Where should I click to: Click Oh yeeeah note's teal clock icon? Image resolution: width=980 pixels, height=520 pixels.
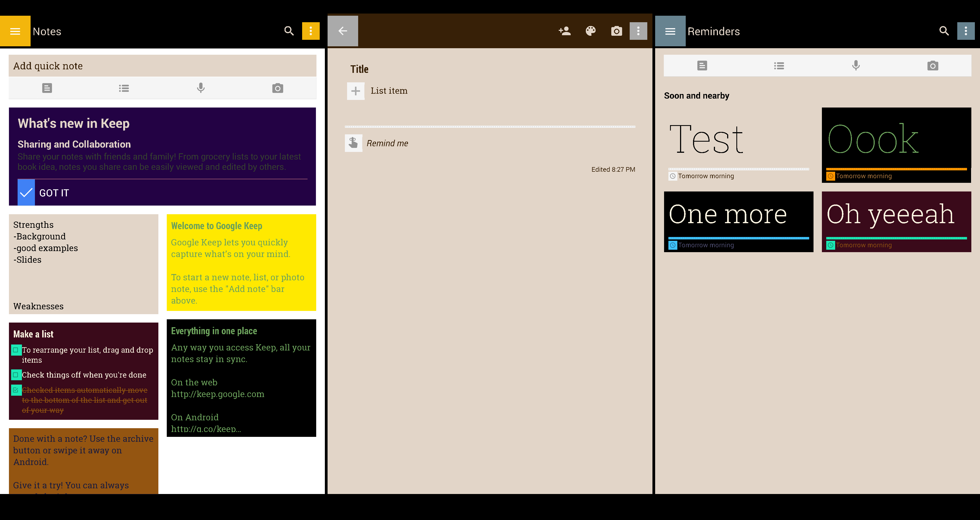[831, 245]
